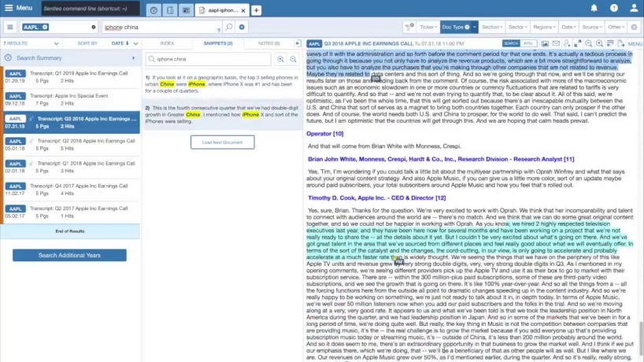Expand the Date filter dropdown
Screen dimensions: 644x362
[569, 27]
